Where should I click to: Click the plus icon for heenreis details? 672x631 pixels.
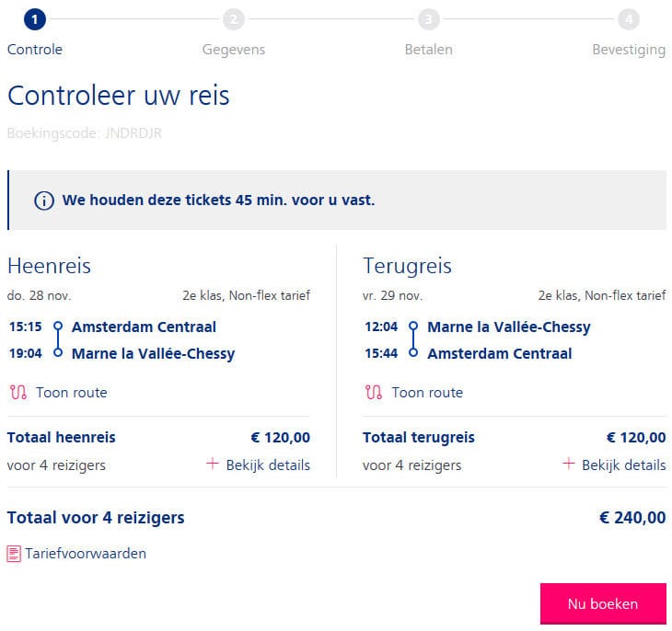213,463
